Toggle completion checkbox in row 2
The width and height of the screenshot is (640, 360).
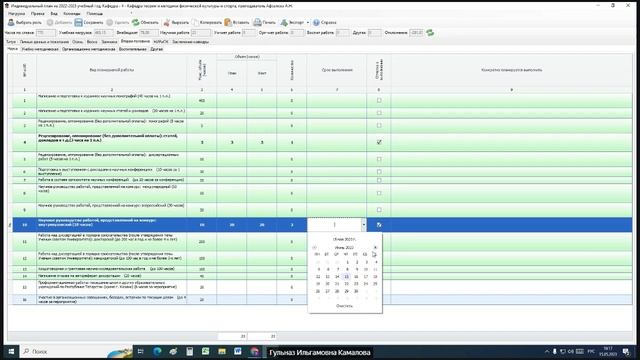(379, 113)
